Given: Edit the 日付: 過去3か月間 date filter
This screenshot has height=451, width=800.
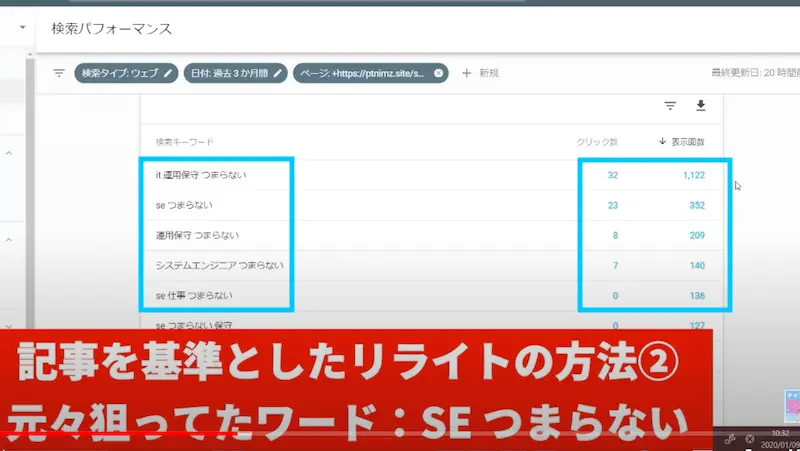Looking at the screenshot, I should pyautogui.click(x=234, y=73).
